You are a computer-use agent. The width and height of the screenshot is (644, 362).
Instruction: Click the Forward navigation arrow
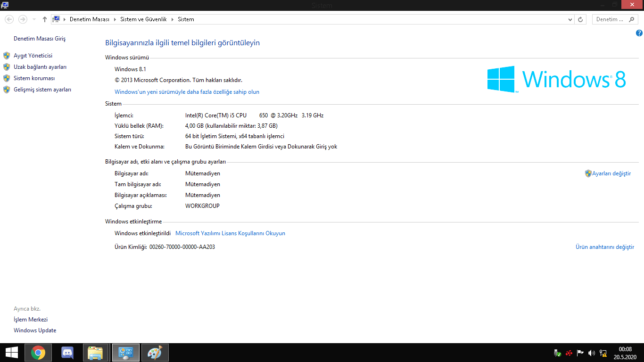23,19
